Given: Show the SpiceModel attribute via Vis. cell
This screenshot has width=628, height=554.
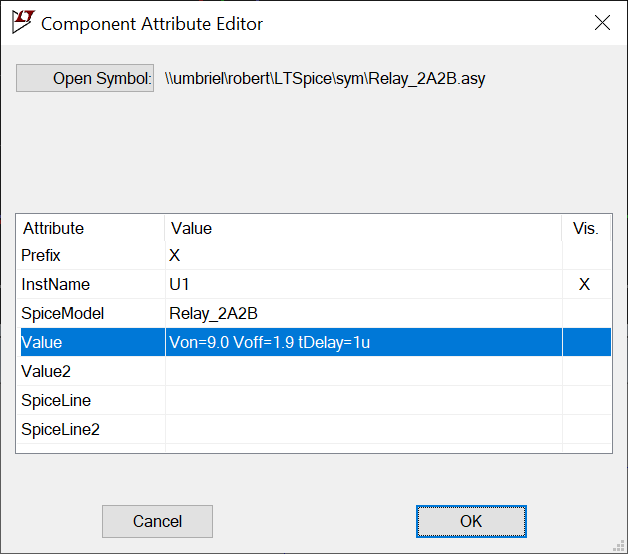Looking at the screenshot, I should coord(585,314).
